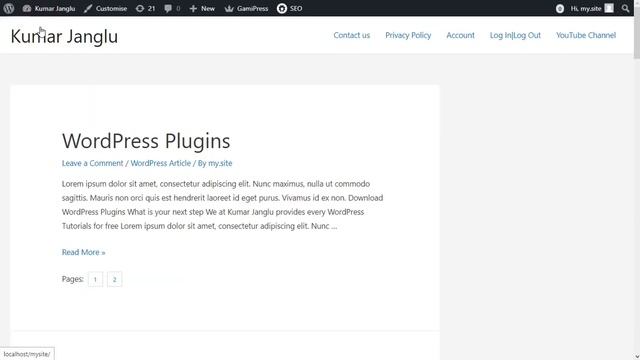This screenshot has width=640, height=360.
Task: Open the Privacy Policy page
Action: click(408, 35)
